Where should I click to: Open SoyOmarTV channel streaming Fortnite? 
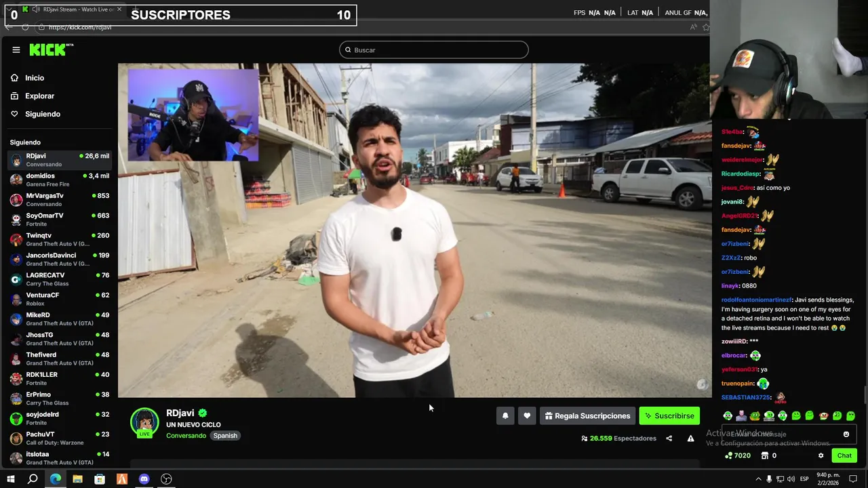[x=60, y=220]
